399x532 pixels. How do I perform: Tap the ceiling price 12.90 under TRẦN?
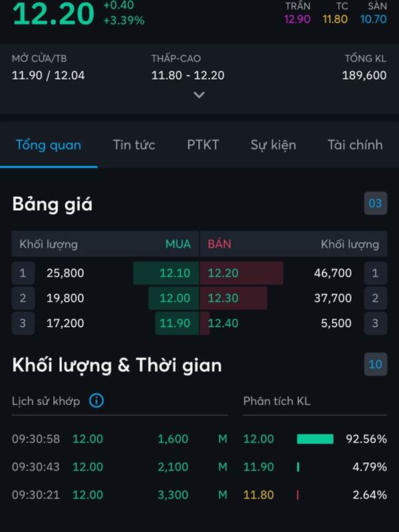[x=297, y=19]
